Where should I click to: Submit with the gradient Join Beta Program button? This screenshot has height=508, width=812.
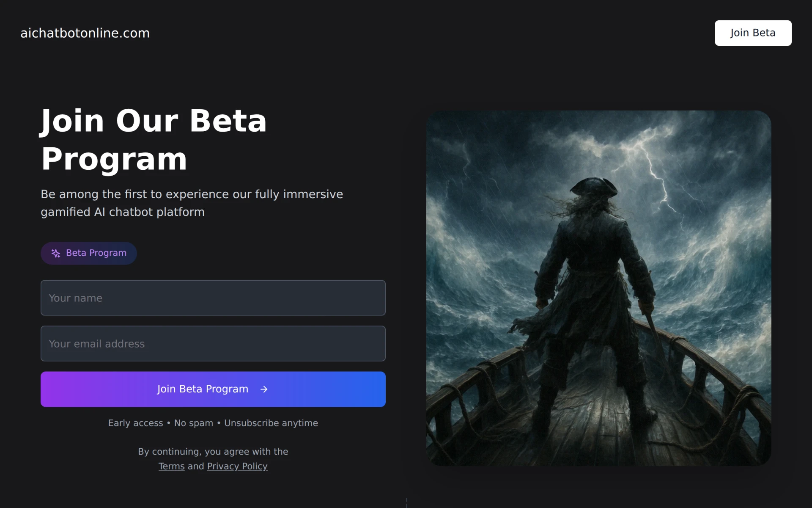pyautogui.click(x=213, y=389)
